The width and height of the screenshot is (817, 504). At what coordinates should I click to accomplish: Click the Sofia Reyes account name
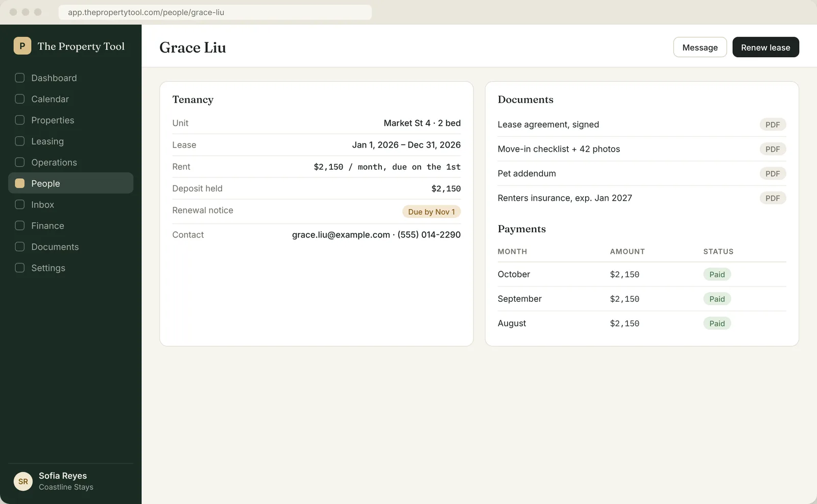(63, 475)
